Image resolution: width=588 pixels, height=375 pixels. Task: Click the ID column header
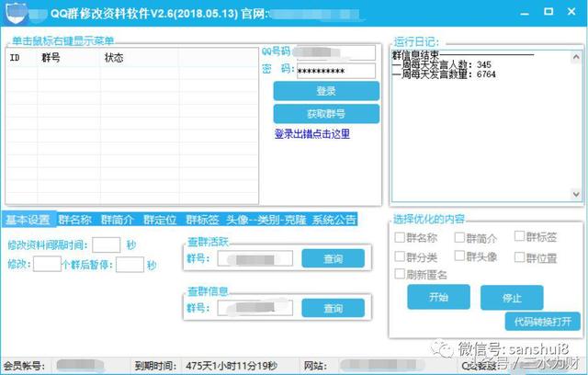coord(22,58)
